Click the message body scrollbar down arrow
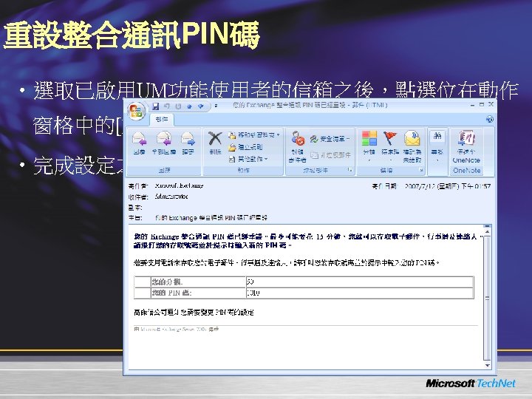Image resolution: width=532 pixels, height=399 pixels. click(487, 366)
